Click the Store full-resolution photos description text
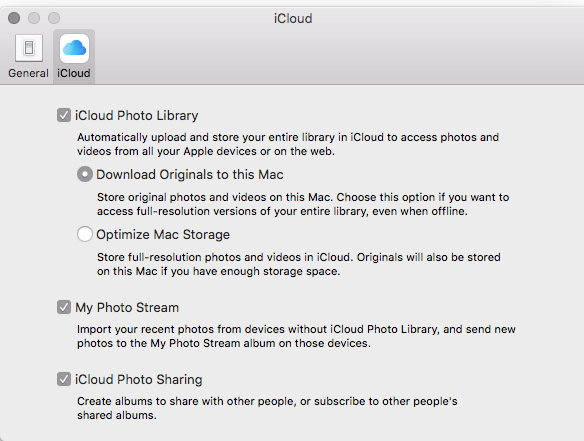This screenshot has height=441, width=584. pos(299,264)
